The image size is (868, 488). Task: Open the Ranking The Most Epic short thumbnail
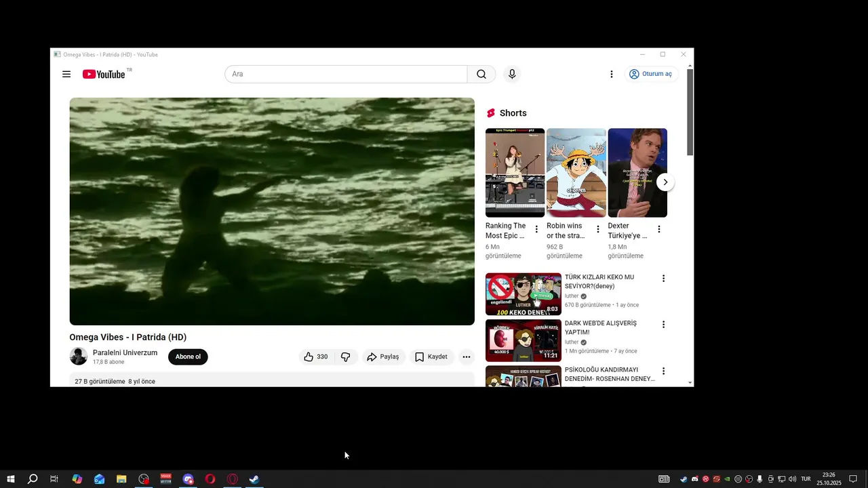515,173
